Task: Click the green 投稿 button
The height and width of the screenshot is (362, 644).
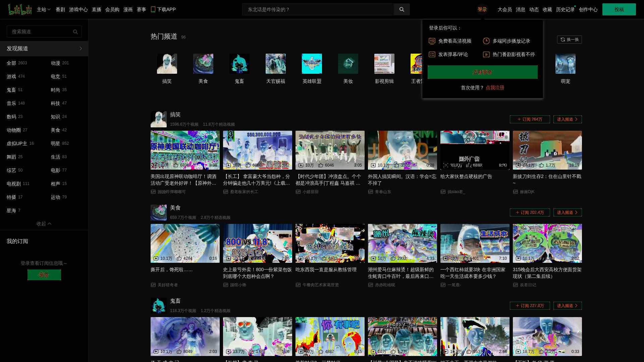Action: 619,9
